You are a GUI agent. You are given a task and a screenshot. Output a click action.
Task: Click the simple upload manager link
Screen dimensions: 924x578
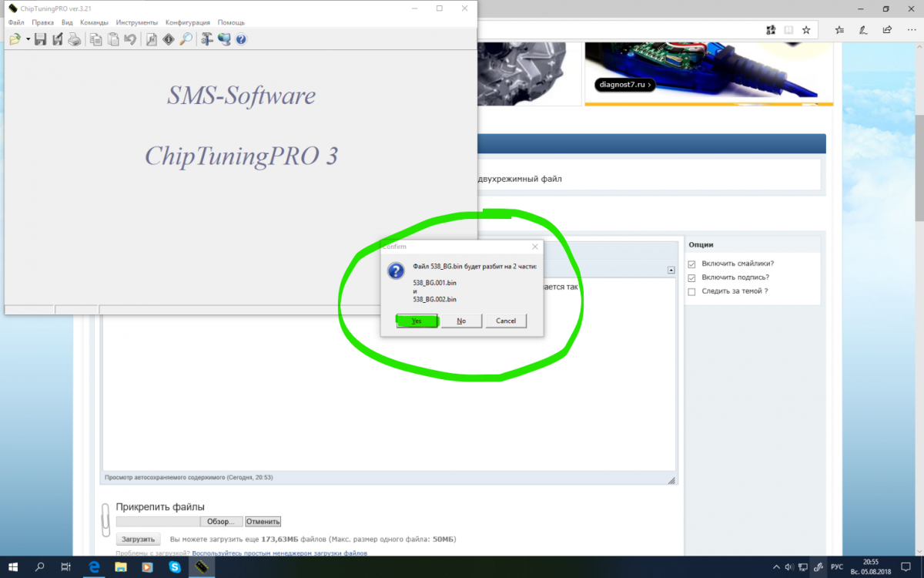[280, 553]
